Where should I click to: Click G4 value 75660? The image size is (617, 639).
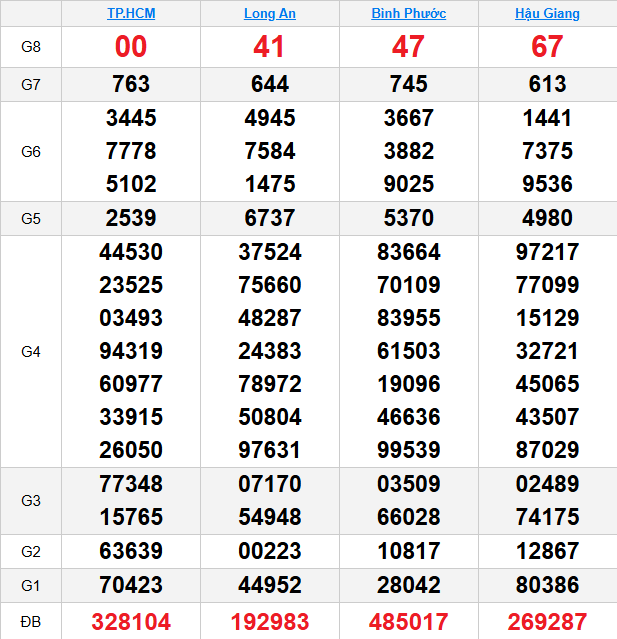tap(270, 284)
